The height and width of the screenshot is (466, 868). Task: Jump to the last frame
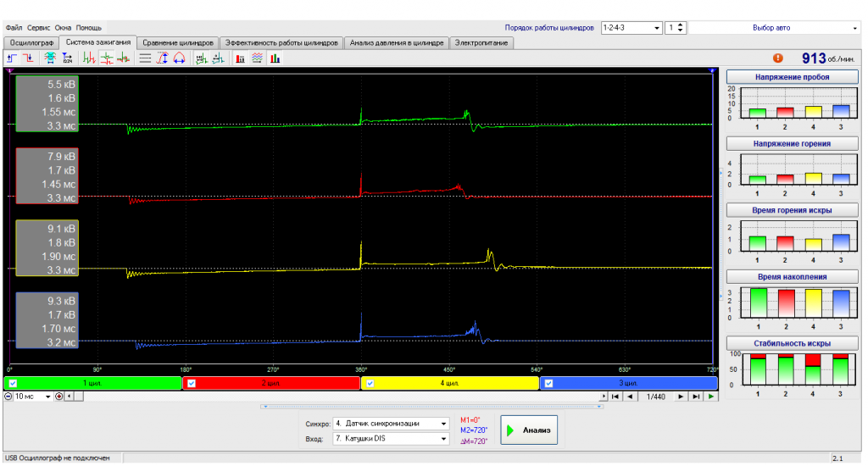pos(696,397)
